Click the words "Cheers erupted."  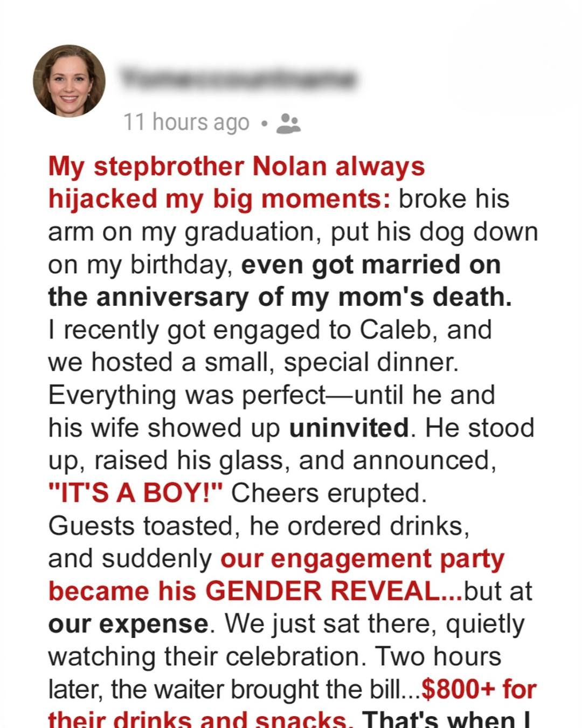tap(329, 493)
